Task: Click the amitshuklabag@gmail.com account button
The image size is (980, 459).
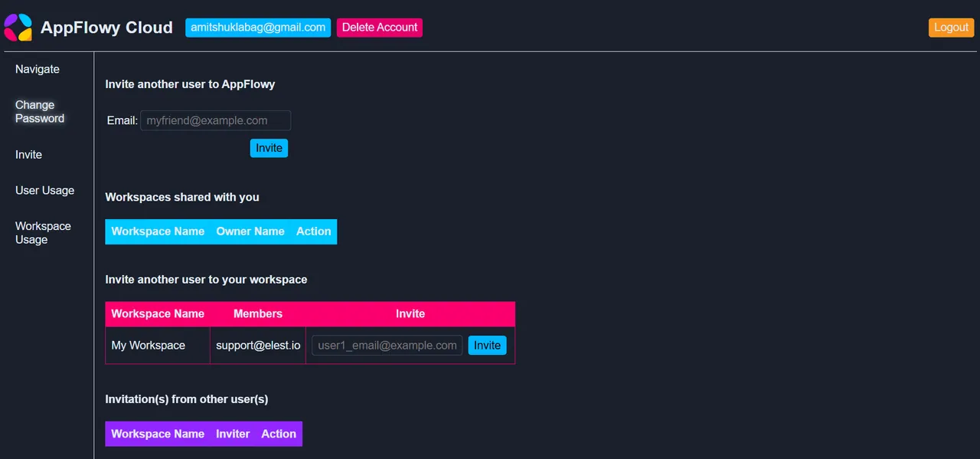Action: coord(258,28)
